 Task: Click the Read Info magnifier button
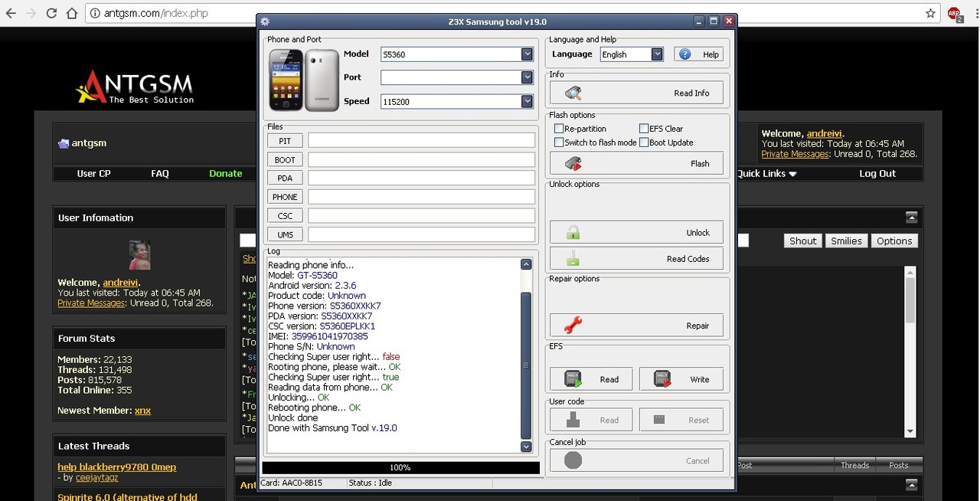pyautogui.click(x=636, y=93)
